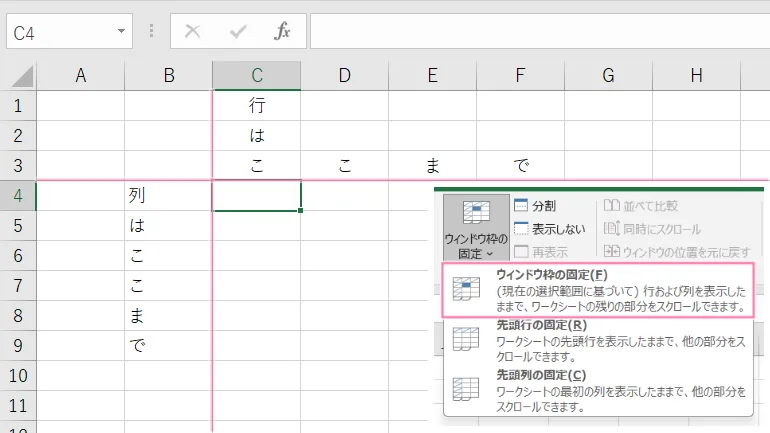
Task: Click the 表示しない window icon
Action: click(521, 228)
